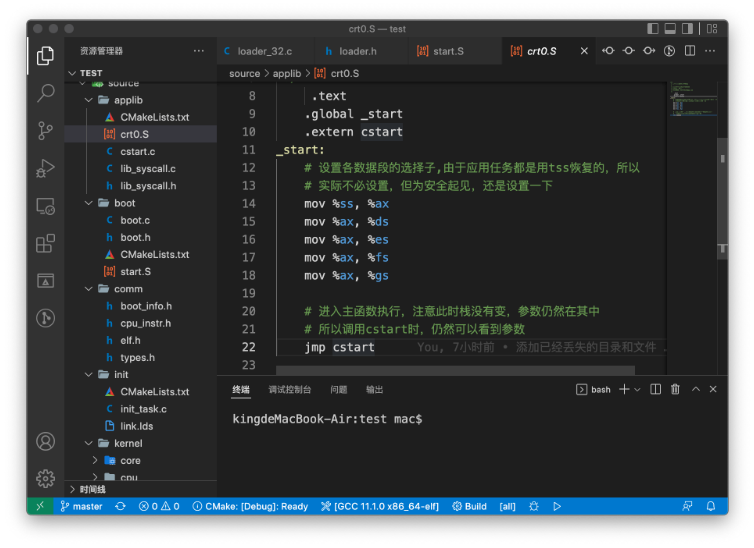Switch to the loader.h tab
Viewport: 754px width, 548px height.
(x=357, y=51)
